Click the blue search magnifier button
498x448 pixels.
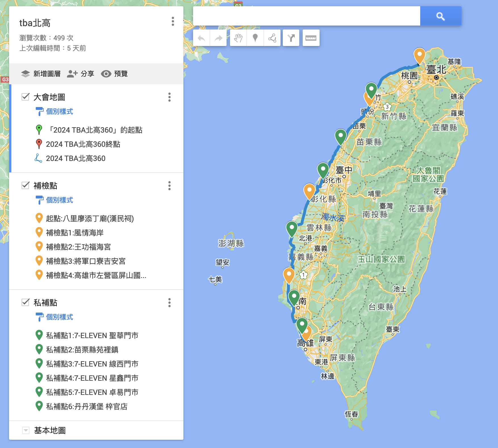(440, 16)
